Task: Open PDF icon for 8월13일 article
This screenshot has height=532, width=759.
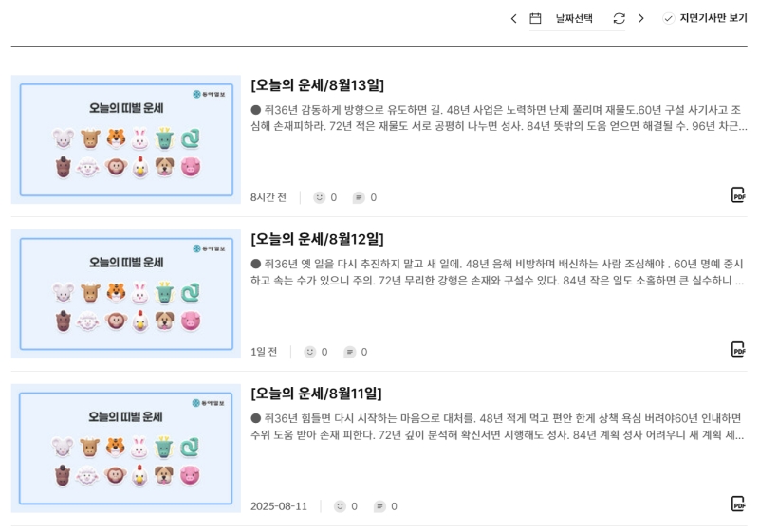Action: click(738, 195)
